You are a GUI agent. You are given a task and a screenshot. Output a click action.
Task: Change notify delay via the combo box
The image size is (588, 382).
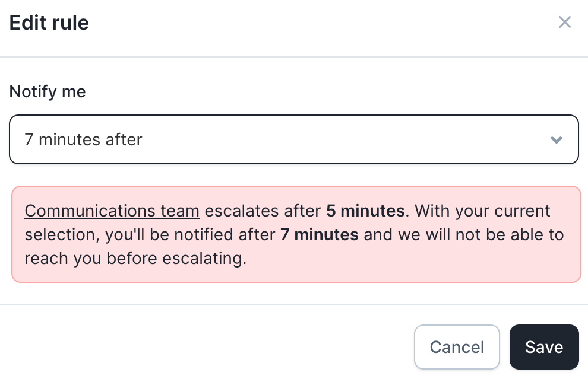[x=293, y=139]
